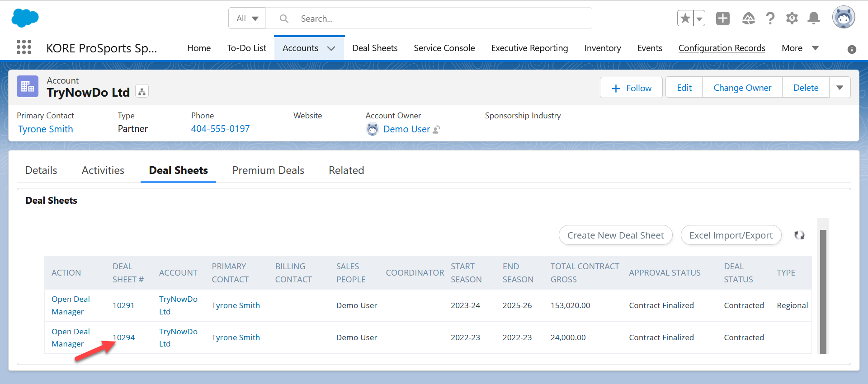Image resolution: width=868 pixels, height=384 pixels.
Task: Click the Salesforce cloud logo
Action: 25,18
